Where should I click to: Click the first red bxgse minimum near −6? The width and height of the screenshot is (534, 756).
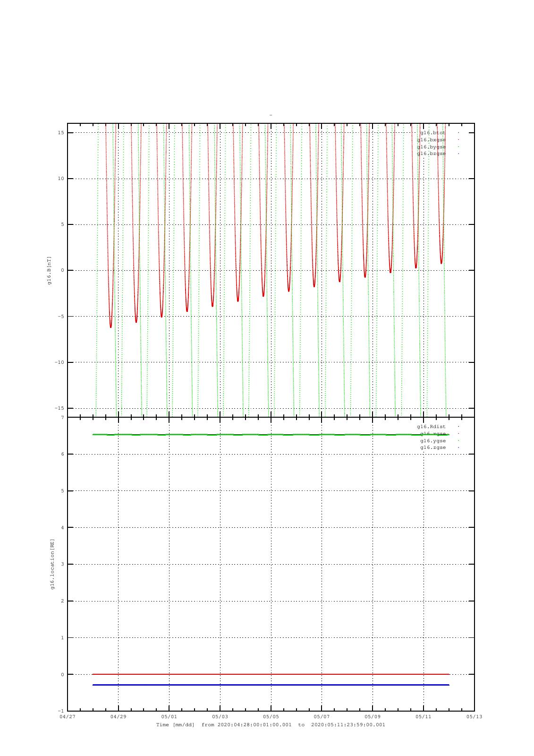pyautogui.click(x=111, y=326)
